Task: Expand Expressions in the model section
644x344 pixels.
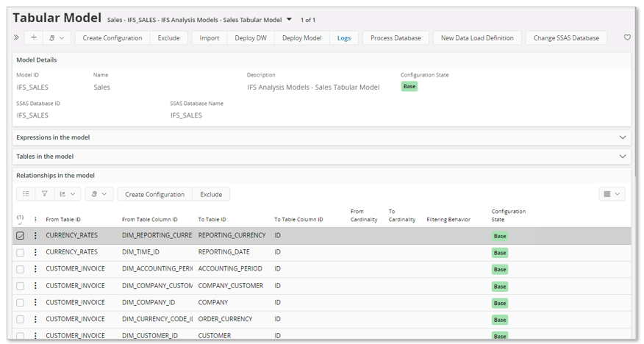Action: [622, 137]
